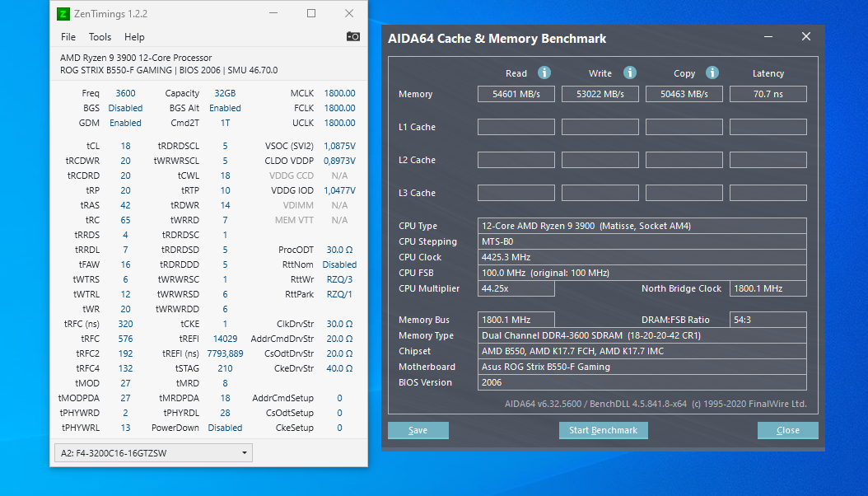Maximize the ZenTimings window

(x=311, y=13)
